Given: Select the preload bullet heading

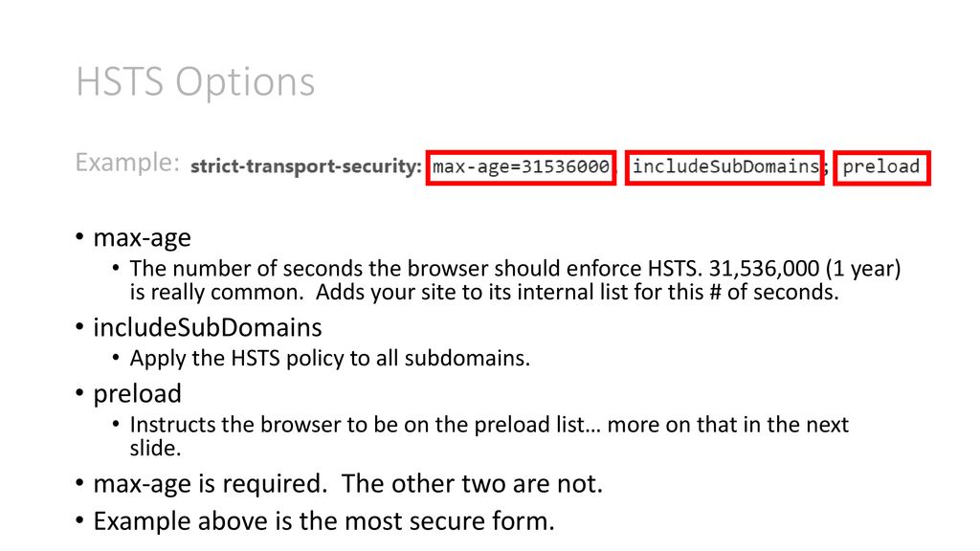Looking at the screenshot, I should [x=138, y=393].
